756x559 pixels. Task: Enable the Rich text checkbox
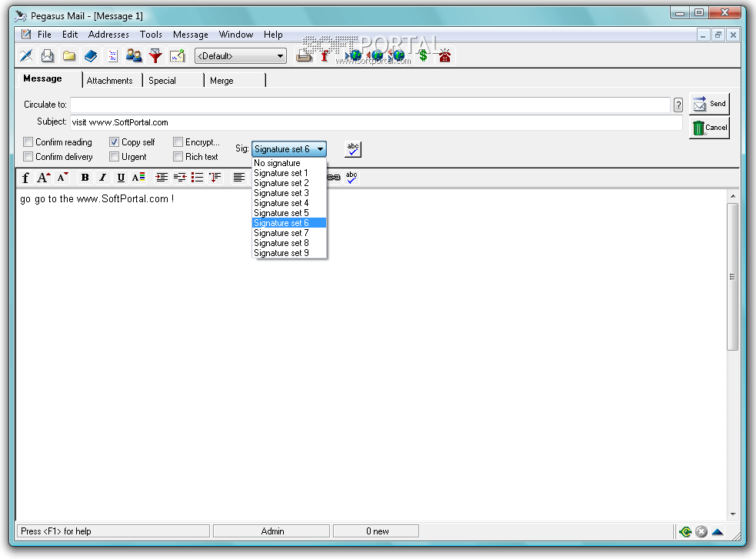point(178,157)
